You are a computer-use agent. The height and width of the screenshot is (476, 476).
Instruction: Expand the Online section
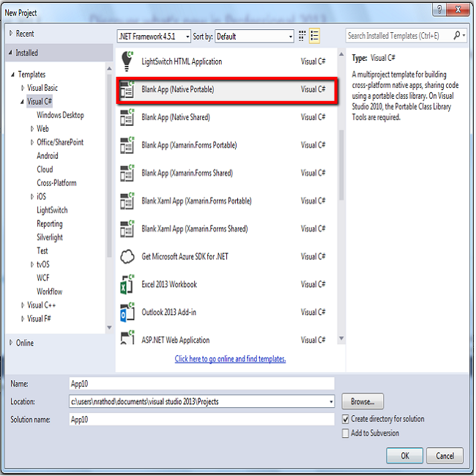[11, 343]
